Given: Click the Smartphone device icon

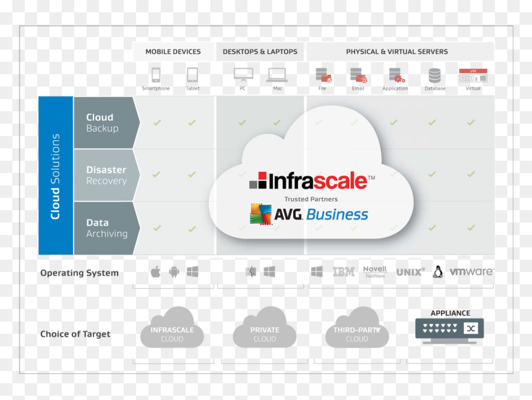Looking at the screenshot, I should point(156,75).
